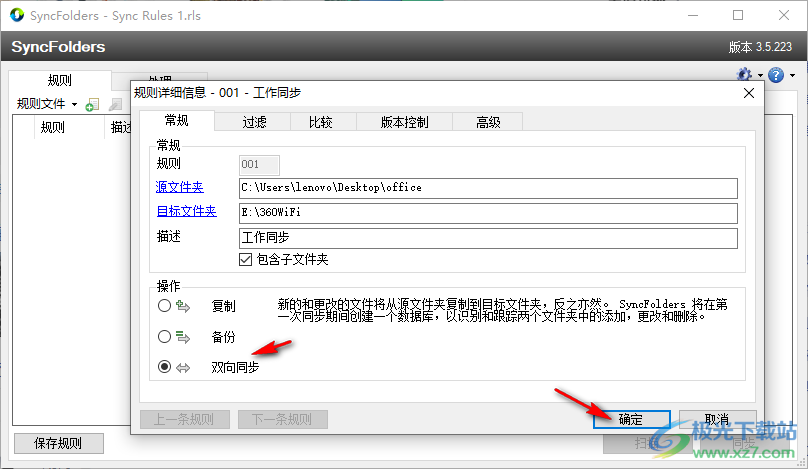The width and height of the screenshot is (808, 469).
Task: Click the 备份 operation label
Action: click(223, 337)
